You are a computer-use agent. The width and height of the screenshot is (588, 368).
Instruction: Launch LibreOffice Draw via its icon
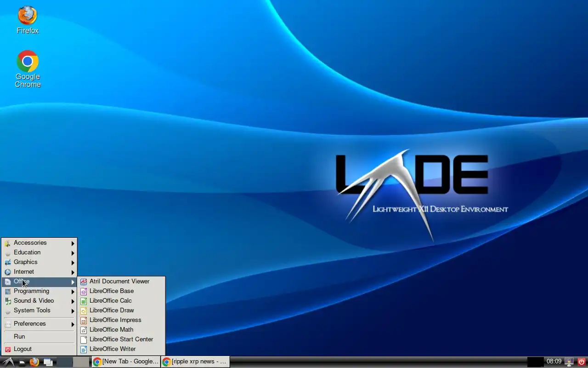84,310
